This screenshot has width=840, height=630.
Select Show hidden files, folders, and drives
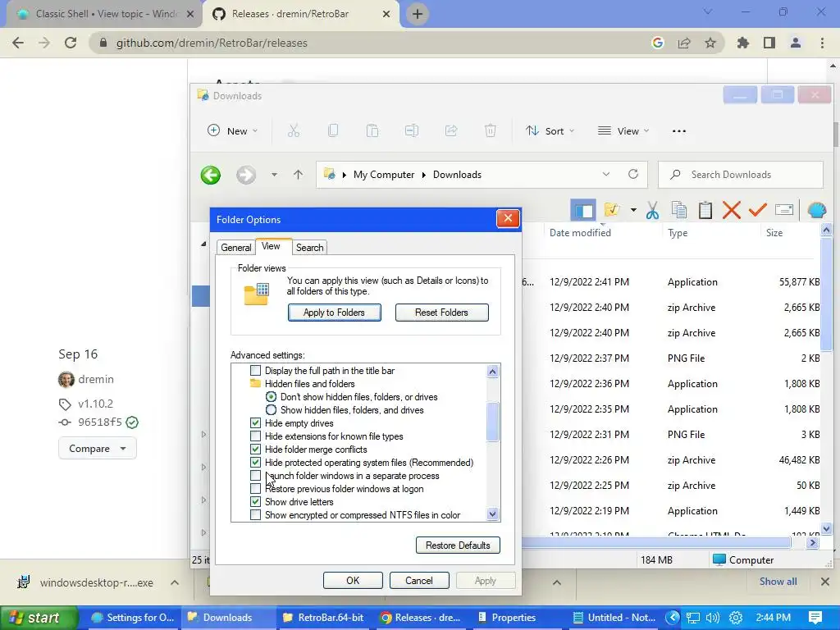coord(271,410)
